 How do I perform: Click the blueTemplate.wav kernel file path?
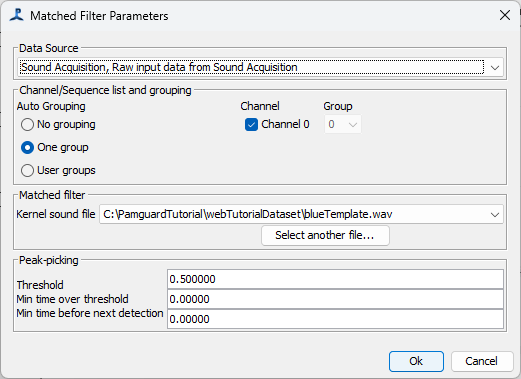248,214
